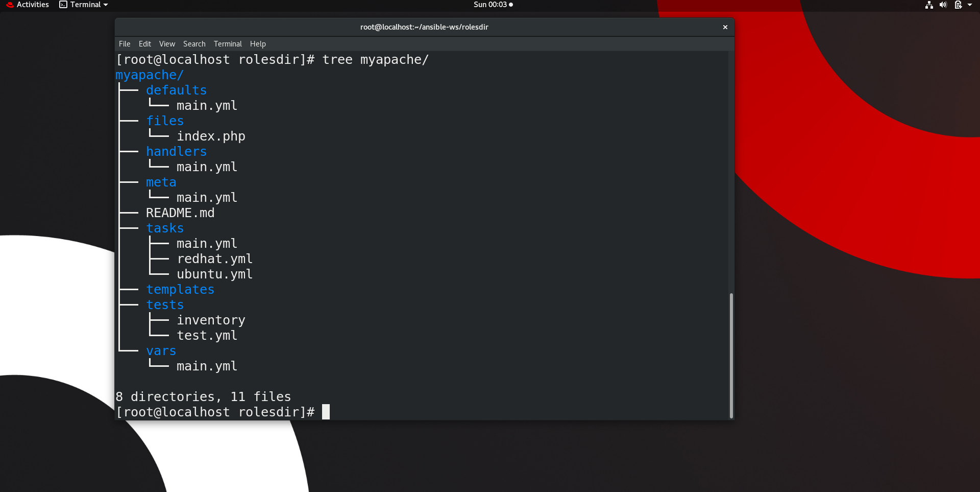Click the volume speaker icon

coord(943,5)
